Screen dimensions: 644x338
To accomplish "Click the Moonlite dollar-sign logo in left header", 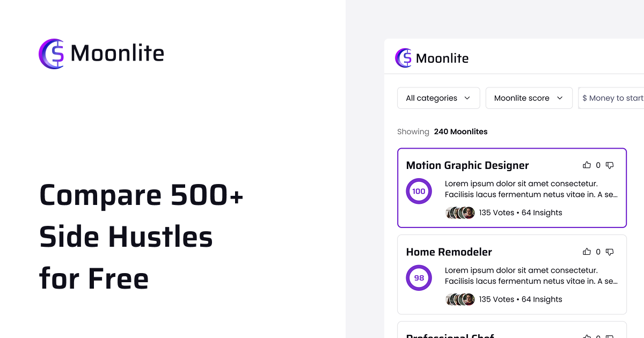I will [51, 54].
